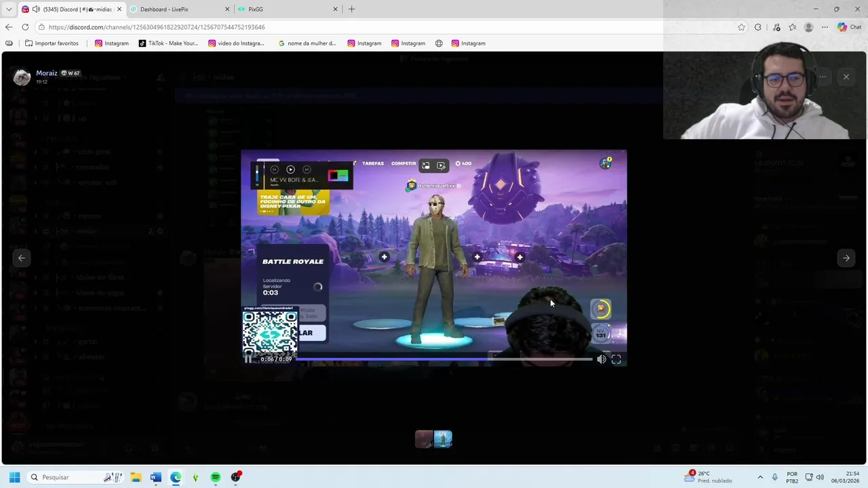Screen dimensions: 868x488
Task: Go to the previous media with left arrow
Action: click(22, 258)
